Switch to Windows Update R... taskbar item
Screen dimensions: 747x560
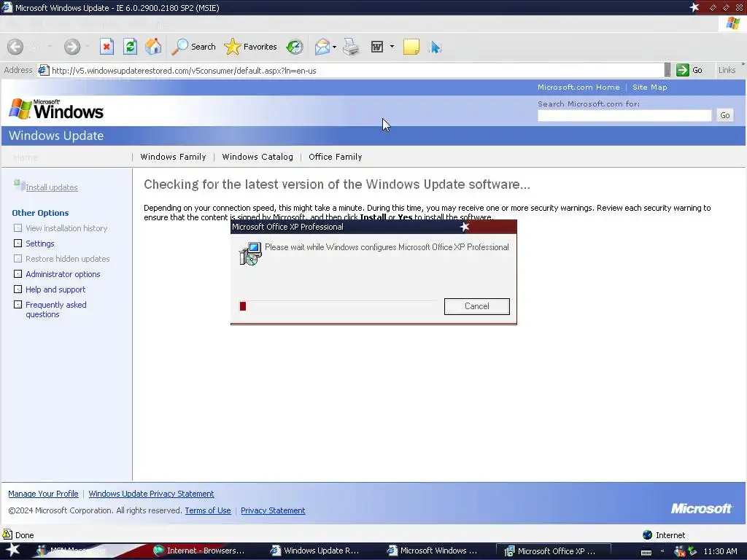pyautogui.click(x=315, y=551)
